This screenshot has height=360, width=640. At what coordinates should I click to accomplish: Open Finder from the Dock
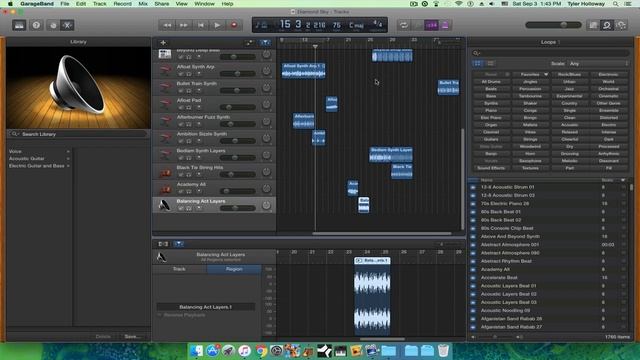(196, 351)
